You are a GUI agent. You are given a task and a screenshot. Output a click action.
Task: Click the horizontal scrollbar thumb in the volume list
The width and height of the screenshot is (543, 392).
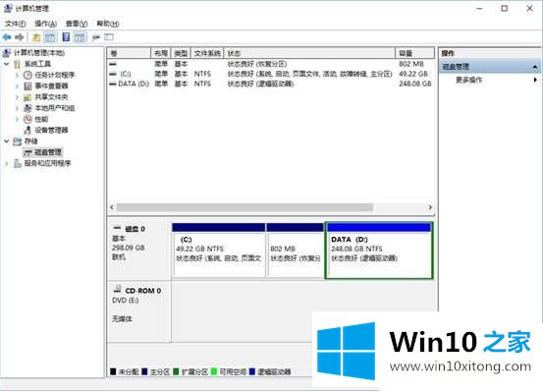tap(244, 207)
